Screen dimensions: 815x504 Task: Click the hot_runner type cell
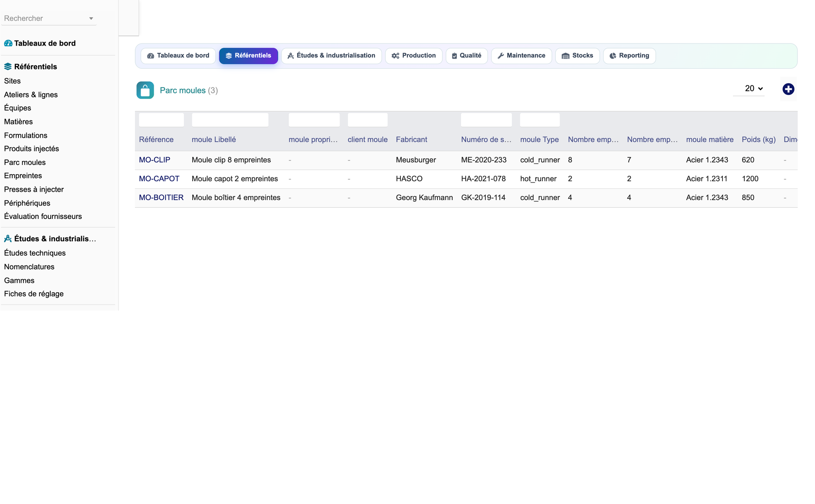click(x=538, y=179)
